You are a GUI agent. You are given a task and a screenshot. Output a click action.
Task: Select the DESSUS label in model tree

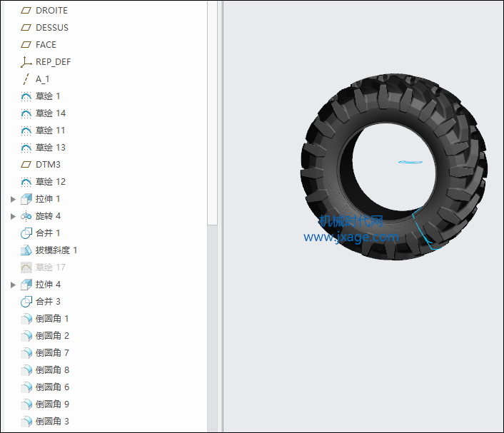click(x=51, y=28)
